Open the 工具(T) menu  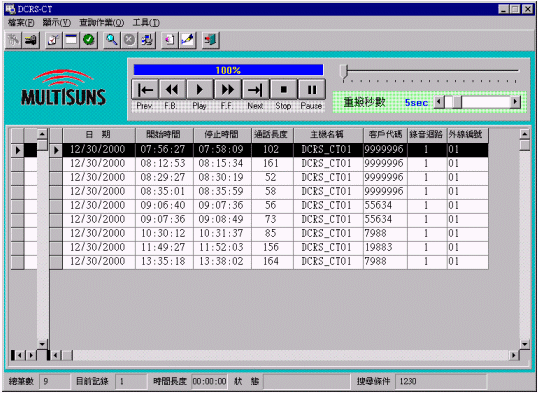tap(146, 23)
